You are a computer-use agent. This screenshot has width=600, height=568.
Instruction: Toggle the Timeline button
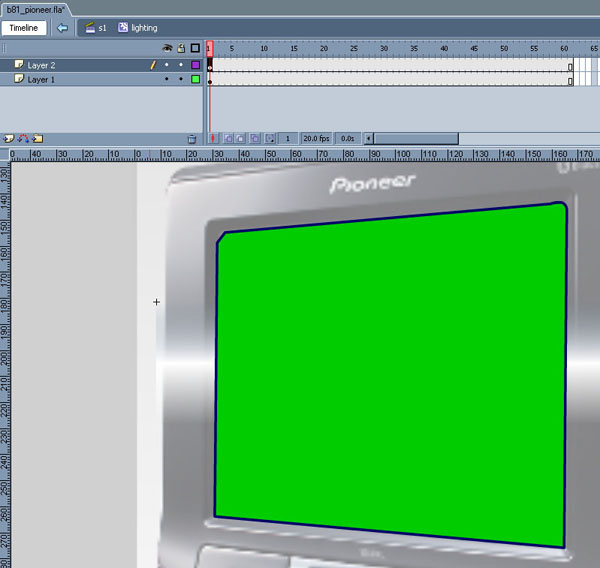24,28
